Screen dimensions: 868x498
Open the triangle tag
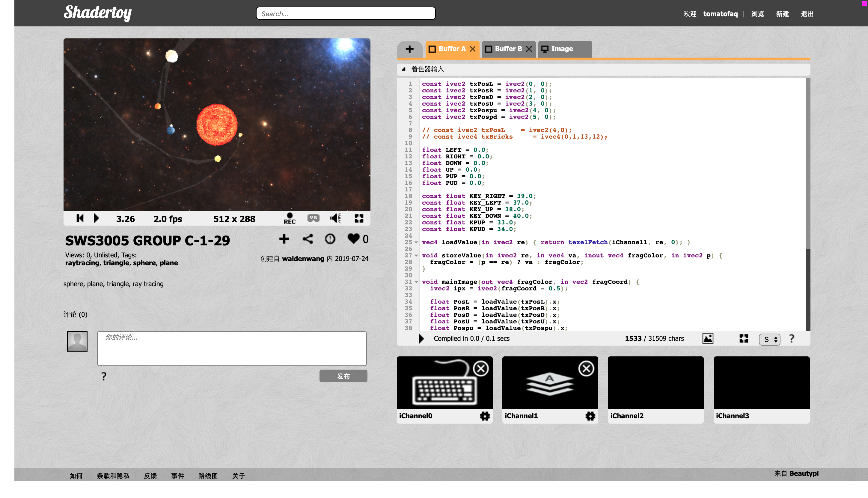pos(116,263)
